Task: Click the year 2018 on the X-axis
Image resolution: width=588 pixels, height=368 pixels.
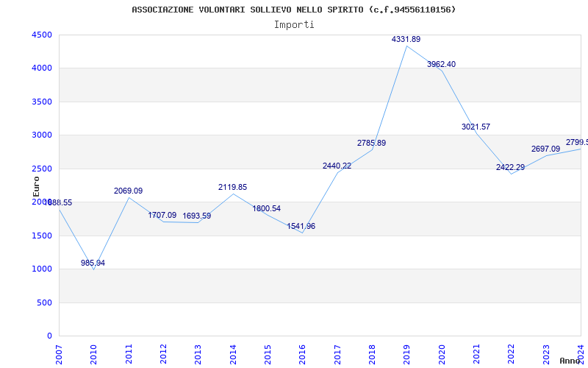Action: [x=372, y=354]
